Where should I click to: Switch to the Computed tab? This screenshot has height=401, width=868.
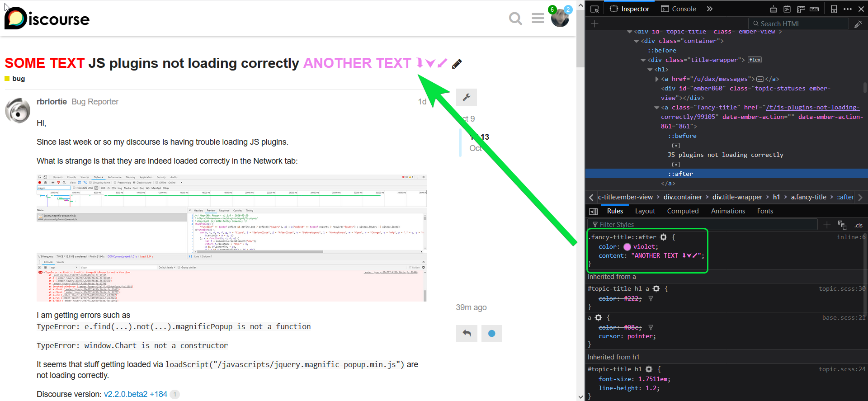pyautogui.click(x=683, y=211)
